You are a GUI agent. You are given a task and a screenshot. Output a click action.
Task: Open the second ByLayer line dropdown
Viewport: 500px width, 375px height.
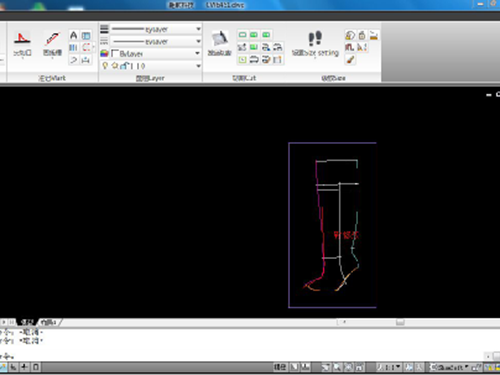tap(156, 41)
